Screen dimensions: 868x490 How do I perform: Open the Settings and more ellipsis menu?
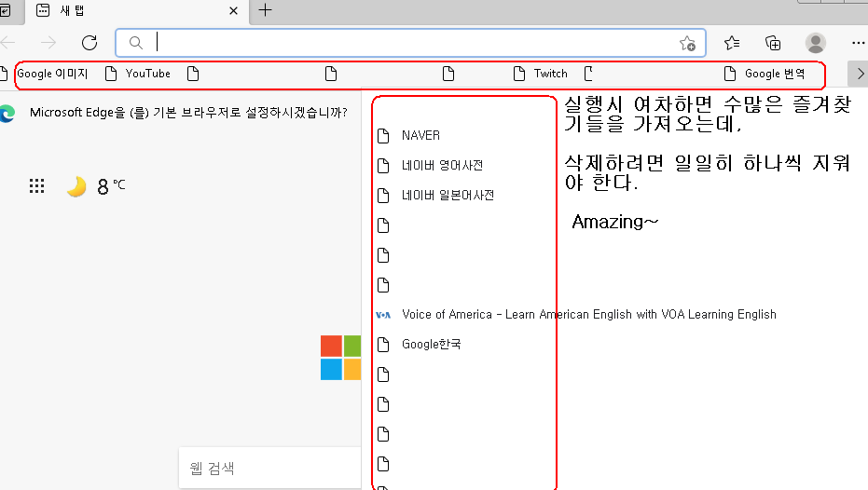[x=859, y=43]
